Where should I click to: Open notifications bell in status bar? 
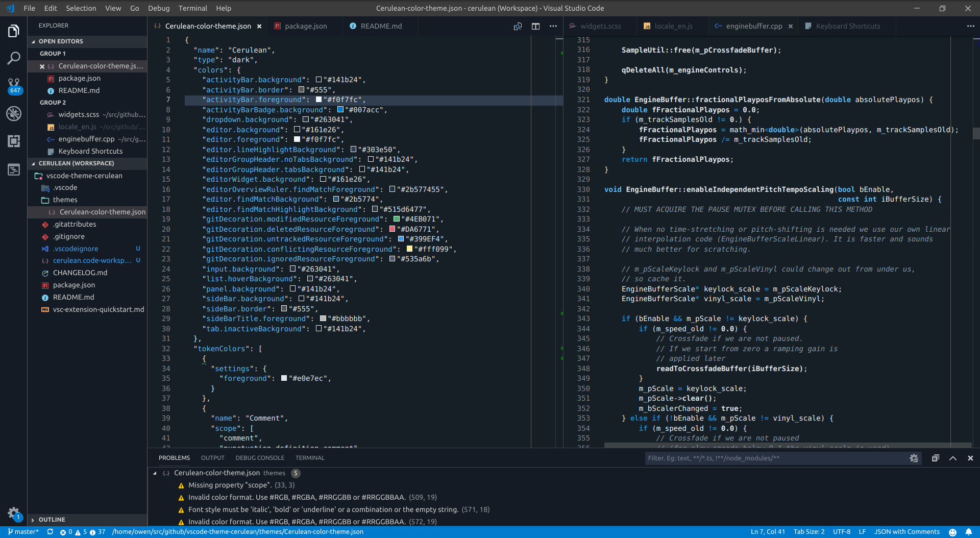968,532
